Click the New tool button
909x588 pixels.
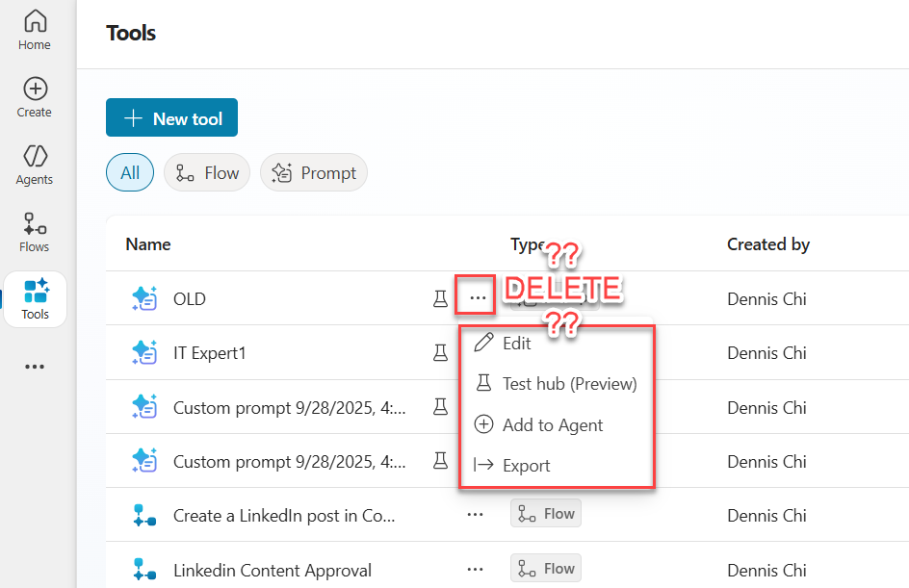171,118
